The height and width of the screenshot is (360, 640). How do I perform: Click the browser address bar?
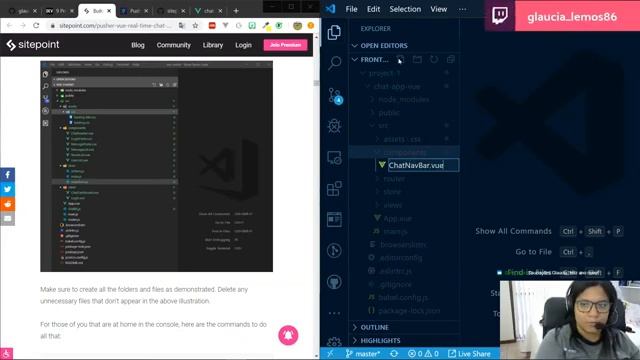(x=116, y=26)
